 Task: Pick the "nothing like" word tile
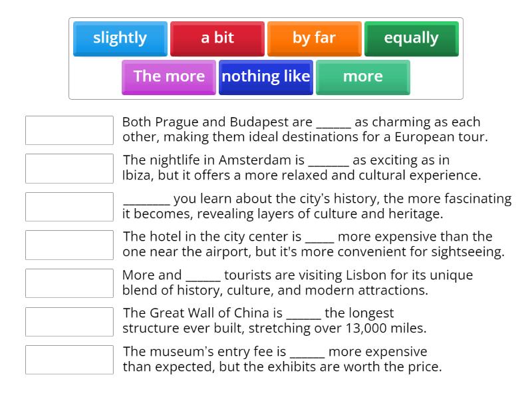pyautogui.click(x=266, y=76)
